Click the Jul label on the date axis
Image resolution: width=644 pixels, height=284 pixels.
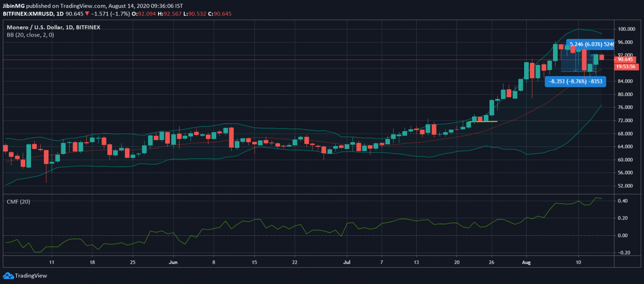click(x=347, y=262)
